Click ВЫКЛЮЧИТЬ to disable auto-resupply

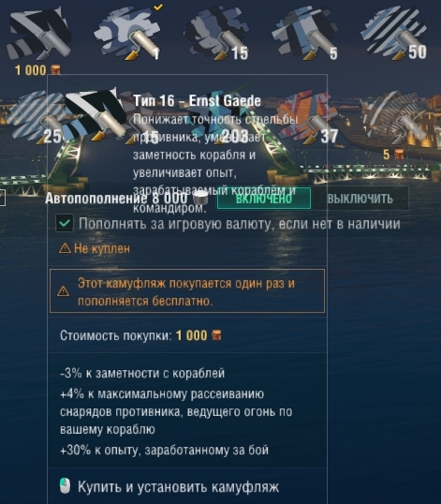coord(360,199)
